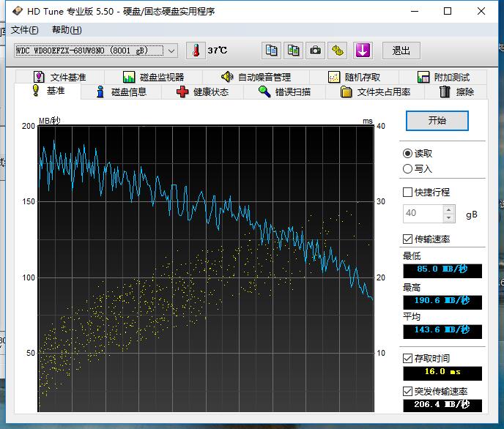Uncheck the 存取时间 checkbox
The image size is (504, 429).
(x=408, y=358)
